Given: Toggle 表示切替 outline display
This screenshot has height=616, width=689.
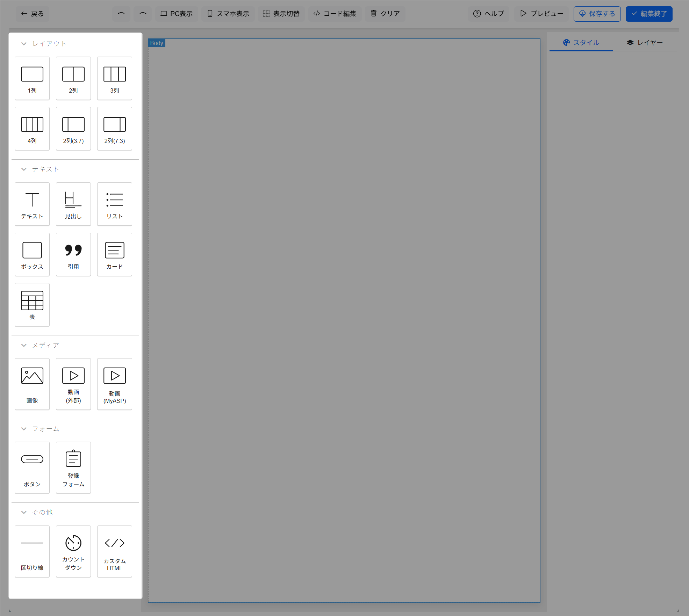Looking at the screenshot, I should [281, 14].
